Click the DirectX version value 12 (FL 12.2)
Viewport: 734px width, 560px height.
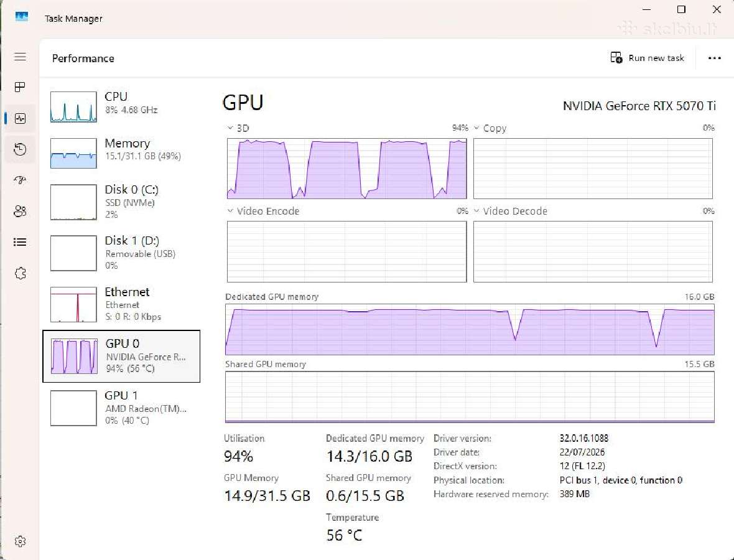click(x=582, y=466)
